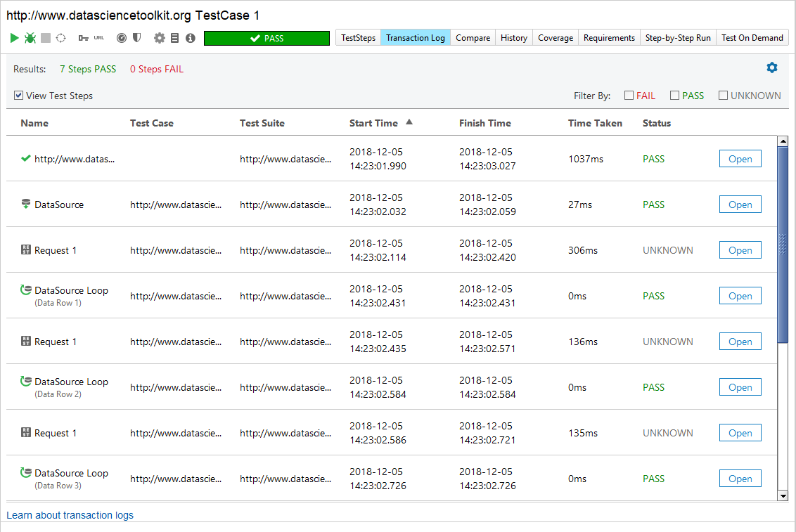Click the DataSource step icon
The image size is (796, 532).
[x=26, y=204]
